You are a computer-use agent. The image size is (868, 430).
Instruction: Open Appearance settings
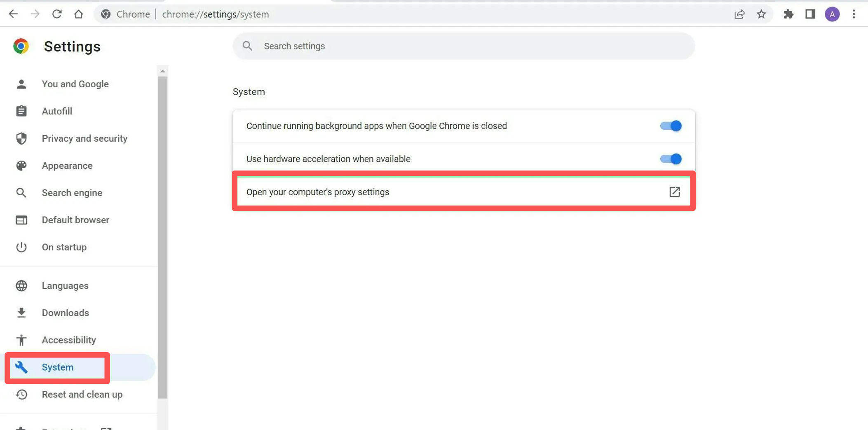pyautogui.click(x=67, y=166)
